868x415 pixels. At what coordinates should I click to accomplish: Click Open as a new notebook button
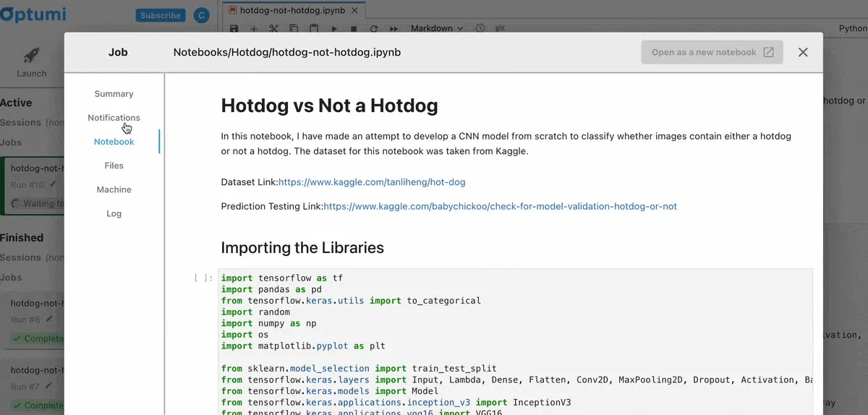click(712, 52)
